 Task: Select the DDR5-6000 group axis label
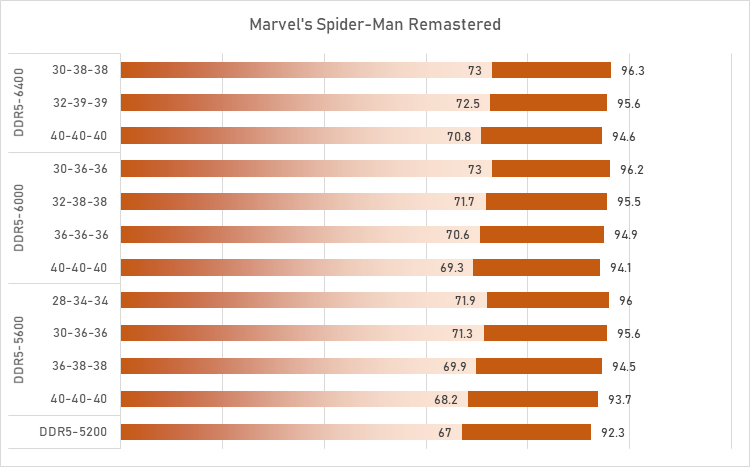point(20,218)
